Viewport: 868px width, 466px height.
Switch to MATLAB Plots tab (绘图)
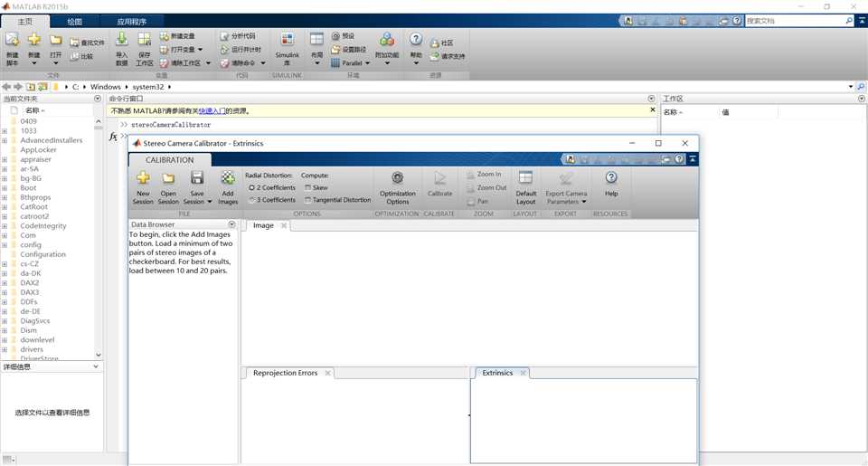75,22
